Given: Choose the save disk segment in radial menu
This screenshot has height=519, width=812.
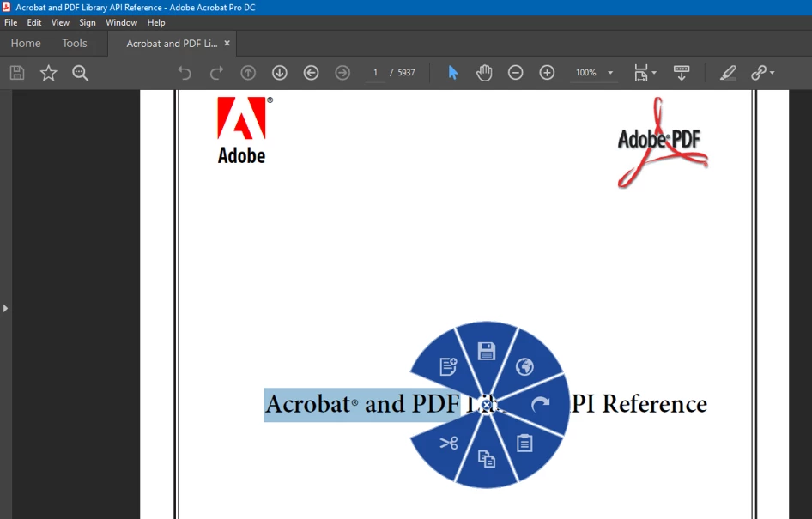Looking at the screenshot, I should pos(487,352).
